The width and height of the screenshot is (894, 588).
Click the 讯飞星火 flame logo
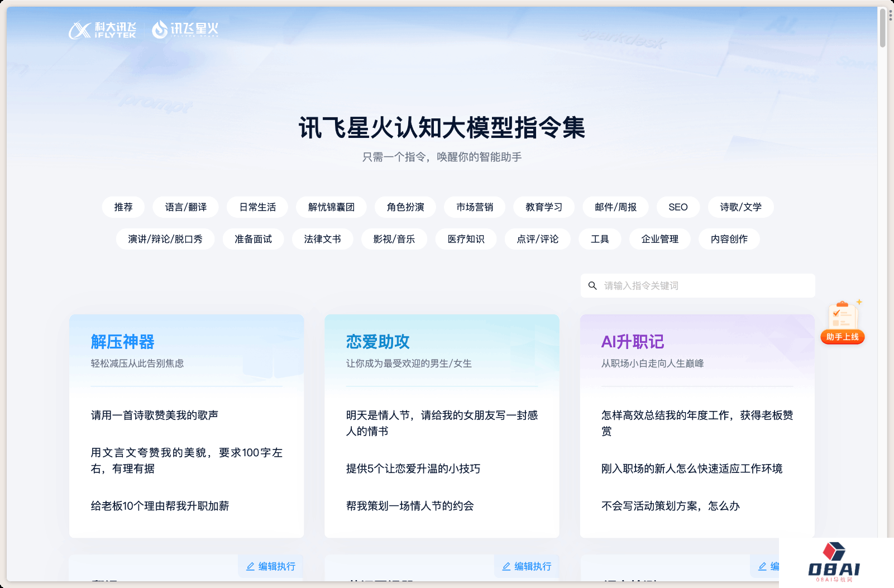point(185,29)
